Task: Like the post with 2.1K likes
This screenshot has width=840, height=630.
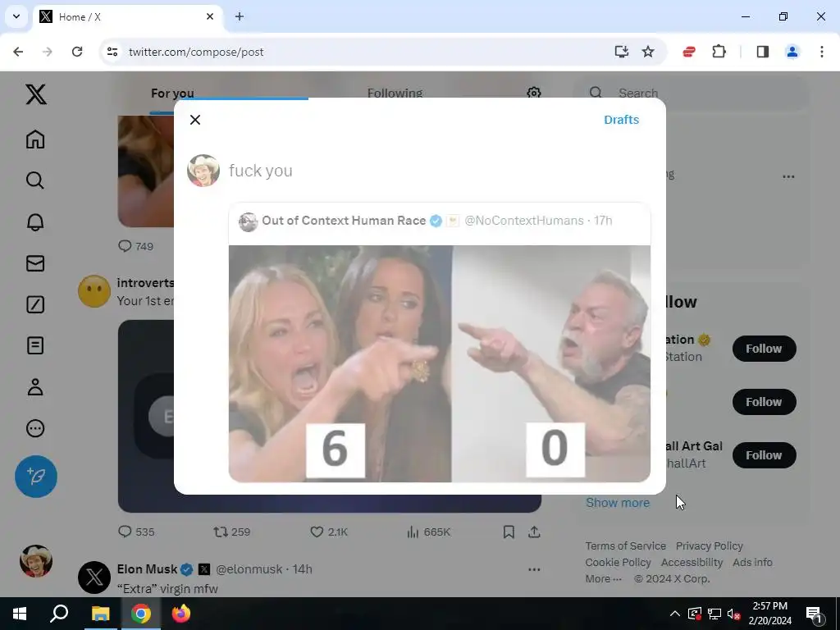Action: pos(329,532)
